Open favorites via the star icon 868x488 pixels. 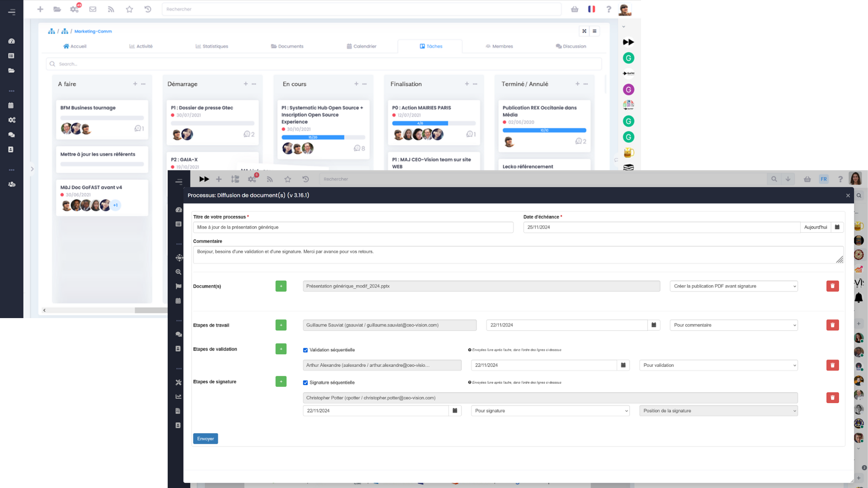[129, 9]
